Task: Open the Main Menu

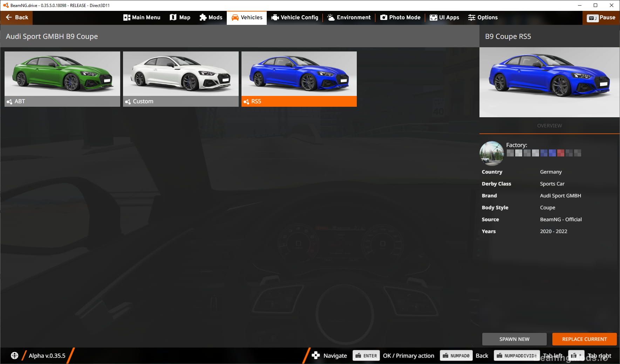Action: click(142, 17)
